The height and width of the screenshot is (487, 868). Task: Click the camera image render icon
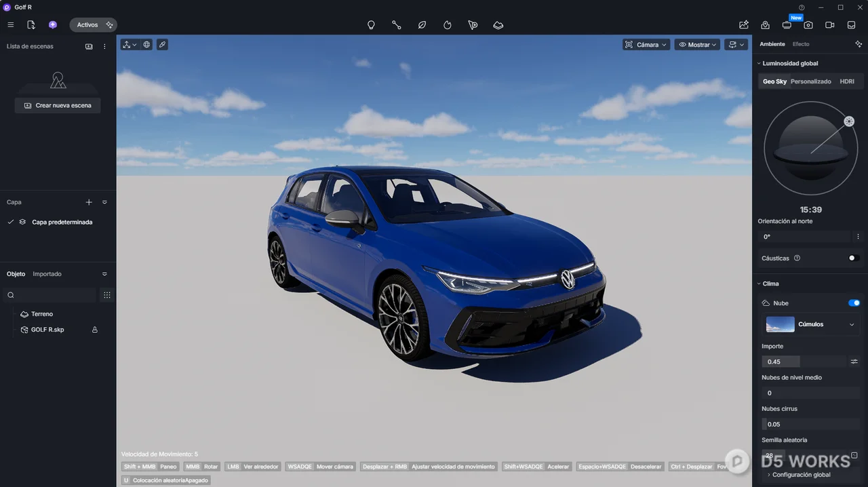click(x=808, y=24)
